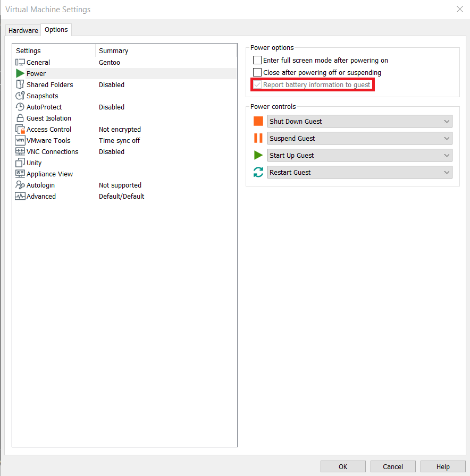Click the Gentoo summary value

(x=110, y=62)
